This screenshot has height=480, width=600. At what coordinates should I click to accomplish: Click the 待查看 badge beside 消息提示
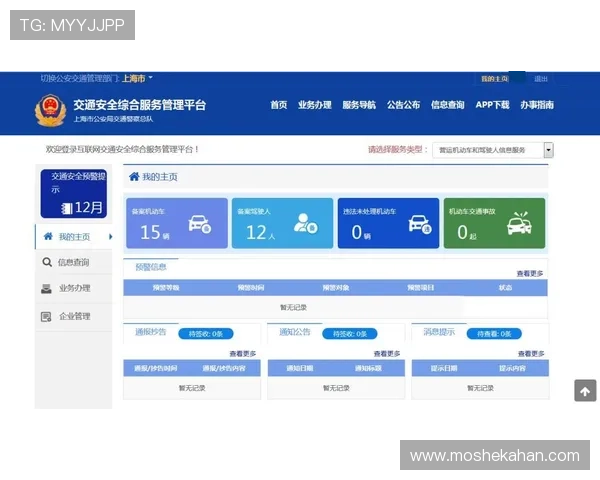pos(494,334)
